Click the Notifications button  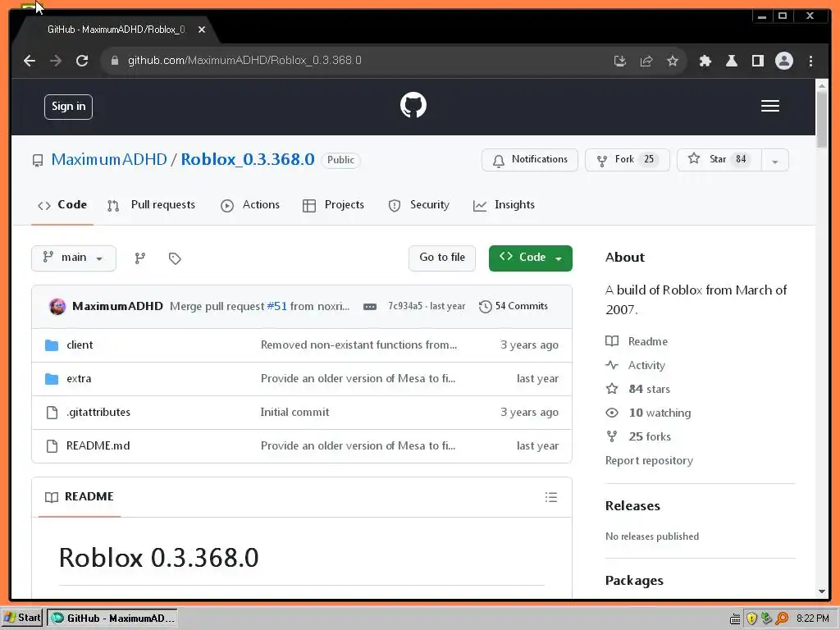coord(530,160)
